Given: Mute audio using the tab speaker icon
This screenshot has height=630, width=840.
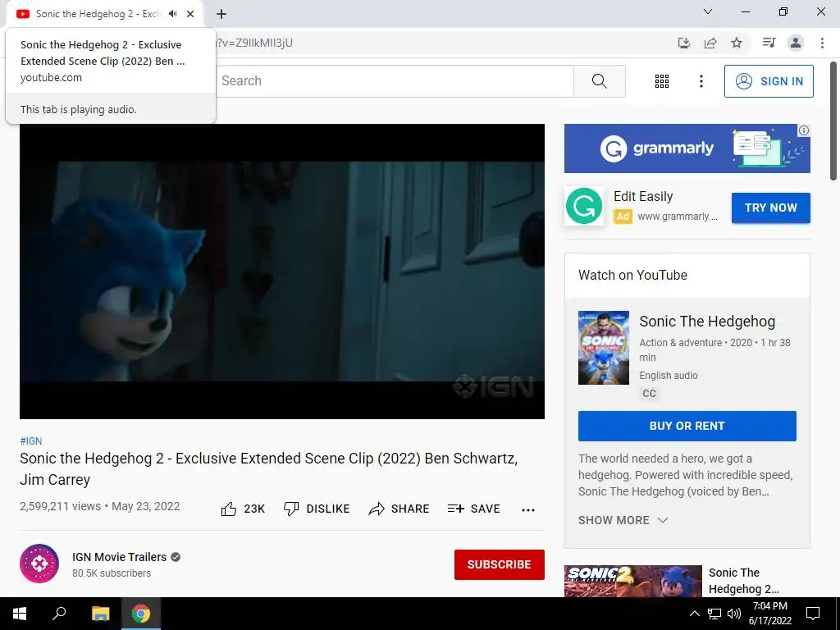Looking at the screenshot, I should pyautogui.click(x=172, y=14).
